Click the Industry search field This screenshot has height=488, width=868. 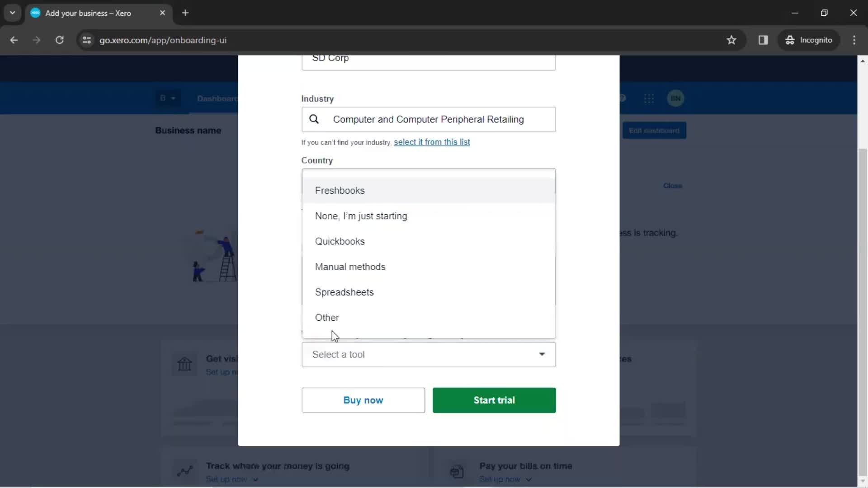[x=429, y=119]
